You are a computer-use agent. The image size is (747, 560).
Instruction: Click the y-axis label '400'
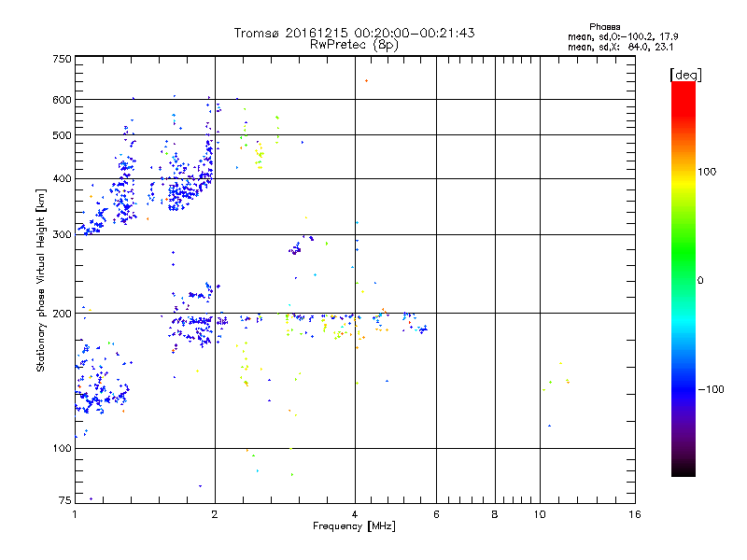tap(63, 178)
